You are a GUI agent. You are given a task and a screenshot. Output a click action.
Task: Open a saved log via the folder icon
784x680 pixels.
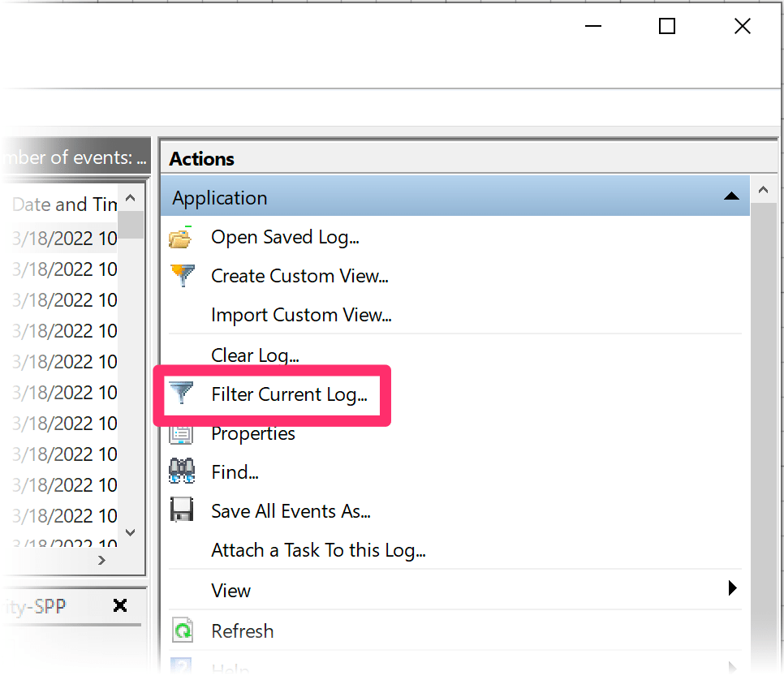(182, 236)
